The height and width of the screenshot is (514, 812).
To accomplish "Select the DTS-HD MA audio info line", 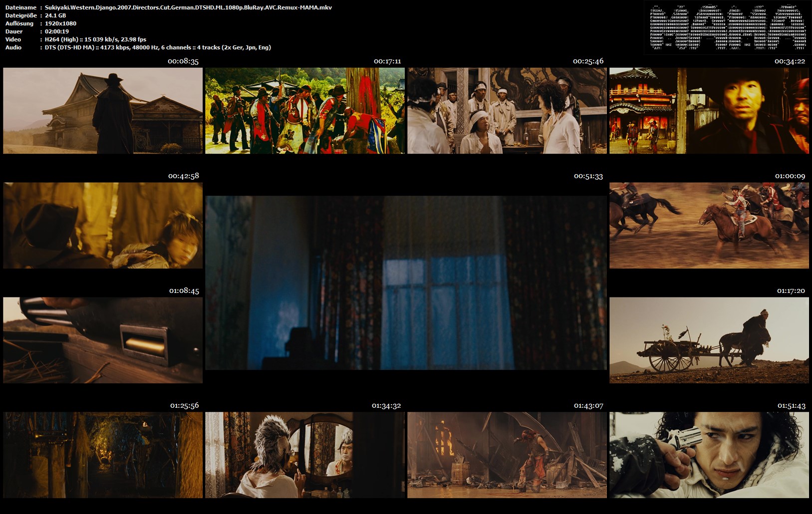I will (158, 47).
